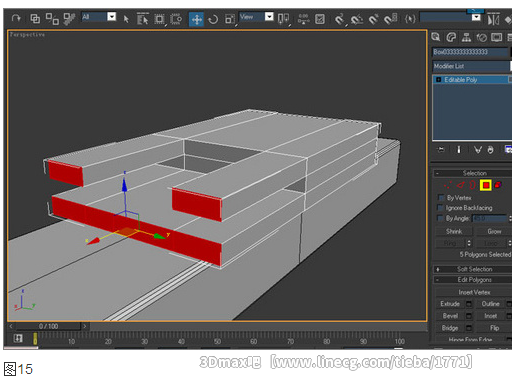The height and width of the screenshot is (381, 512).
Task: Enable the By Vertex checkbox
Action: 441,198
